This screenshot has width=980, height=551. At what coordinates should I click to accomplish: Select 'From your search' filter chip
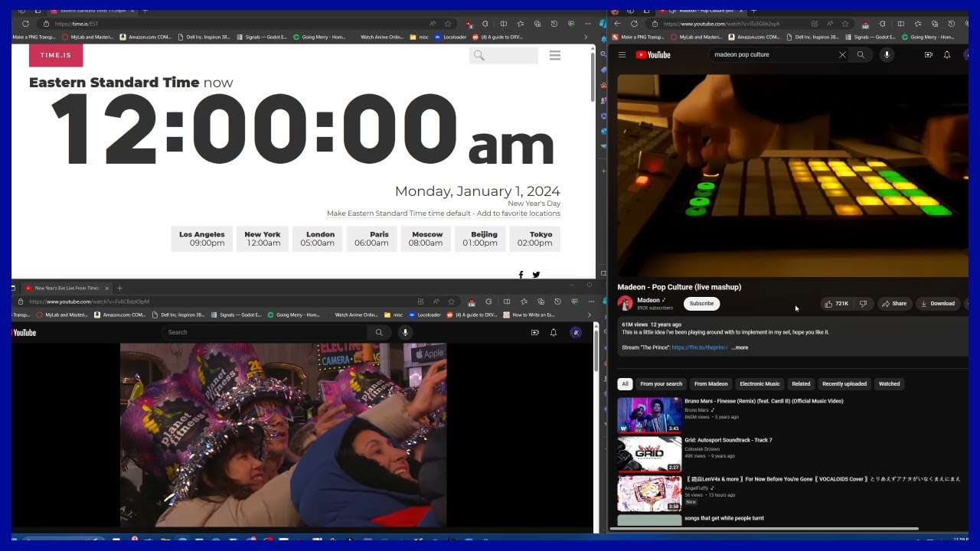tap(661, 384)
